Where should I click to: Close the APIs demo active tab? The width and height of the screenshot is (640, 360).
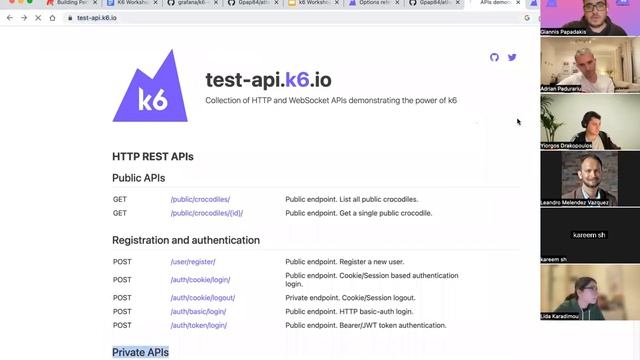[518, 2]
